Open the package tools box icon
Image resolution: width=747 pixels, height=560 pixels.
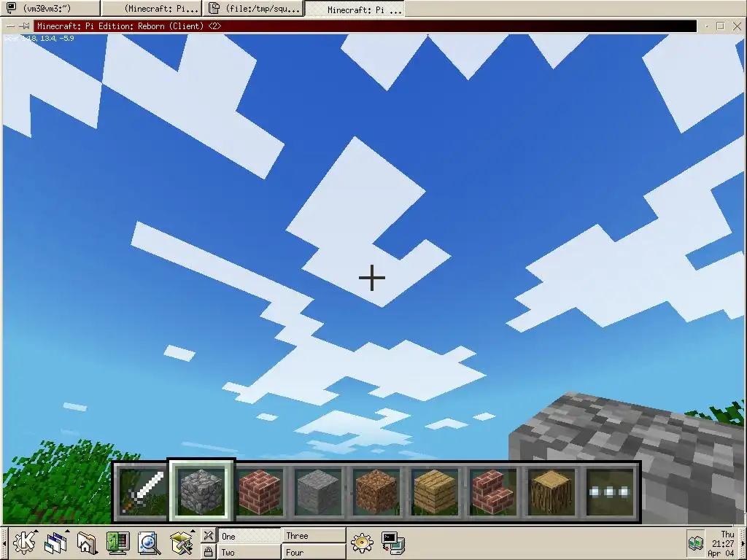click(181, 542)
